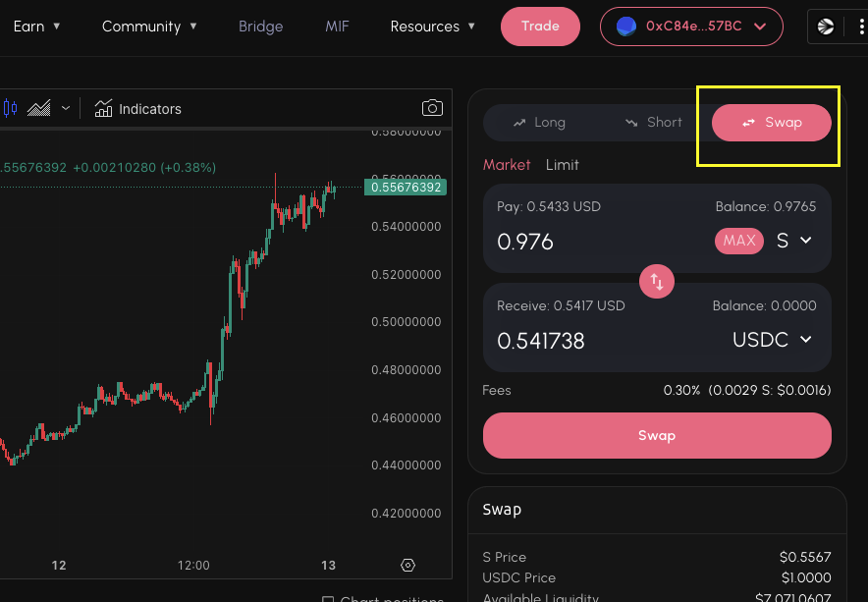Open the network selector icon

(x=826, y=27)
